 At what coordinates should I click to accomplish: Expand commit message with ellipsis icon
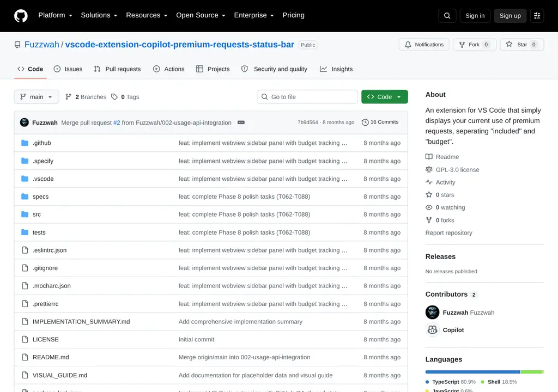coord(241,122)
